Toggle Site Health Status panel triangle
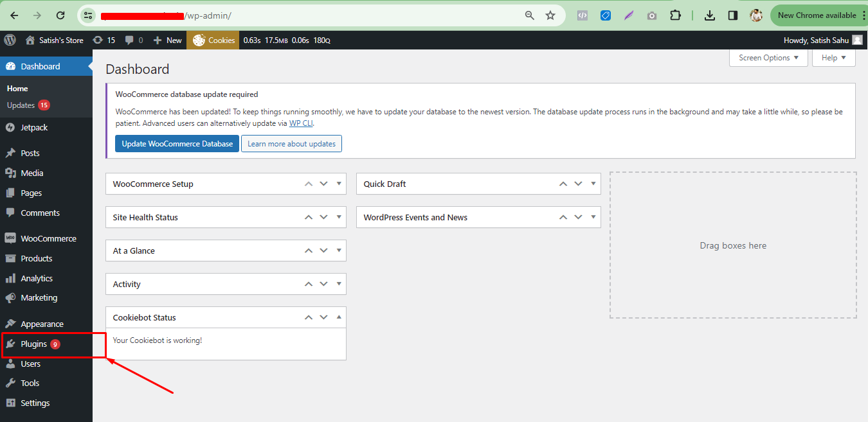The image size is (868, 422). [339, 217]
